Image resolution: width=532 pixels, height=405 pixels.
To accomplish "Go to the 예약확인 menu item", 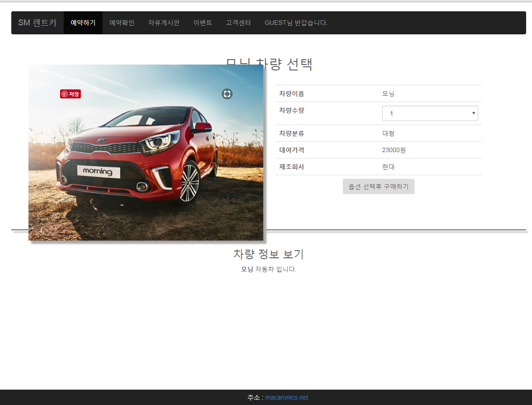I will point(122,23).
